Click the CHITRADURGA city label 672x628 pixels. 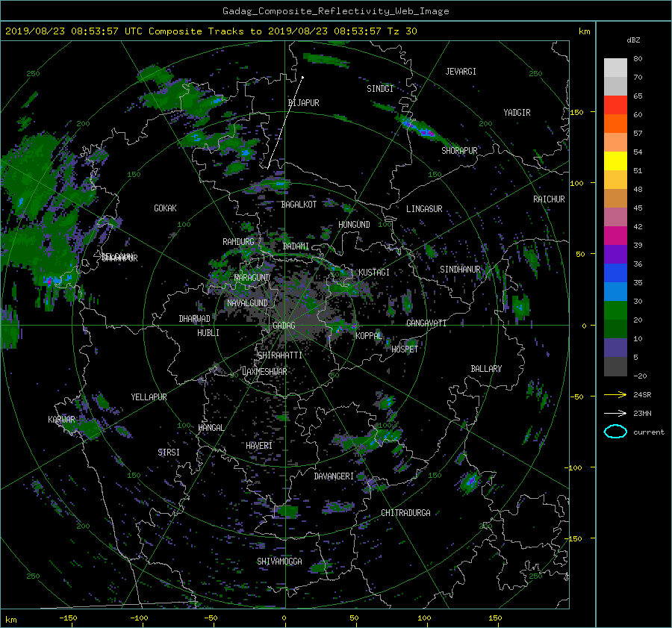tap(405, 513)
